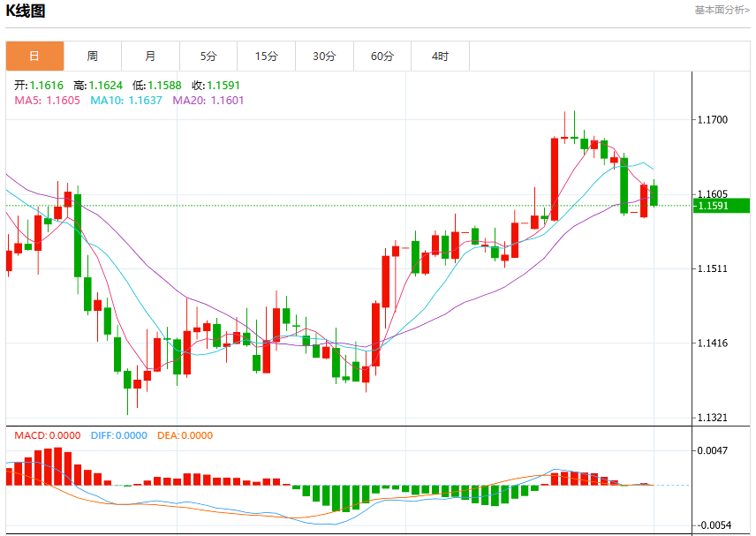Click the green 1.1591 current price label
Viewport: 756px width, 536px height.
pyautogui.click(x=722, y=206)
